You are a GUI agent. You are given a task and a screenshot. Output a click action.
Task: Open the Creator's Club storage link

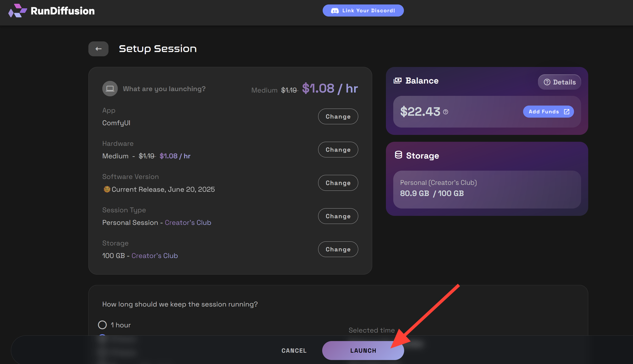[x=155, y=256]
